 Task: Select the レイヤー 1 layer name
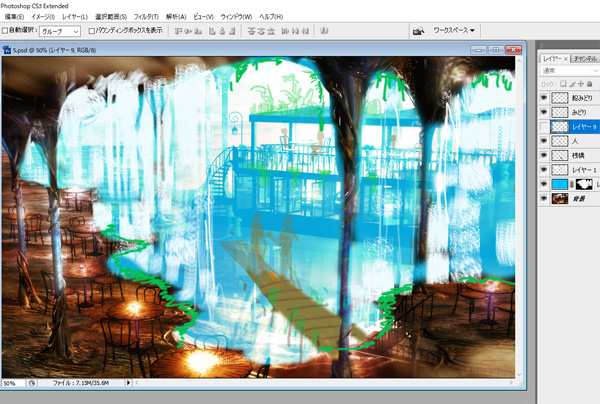click(584, 170)
